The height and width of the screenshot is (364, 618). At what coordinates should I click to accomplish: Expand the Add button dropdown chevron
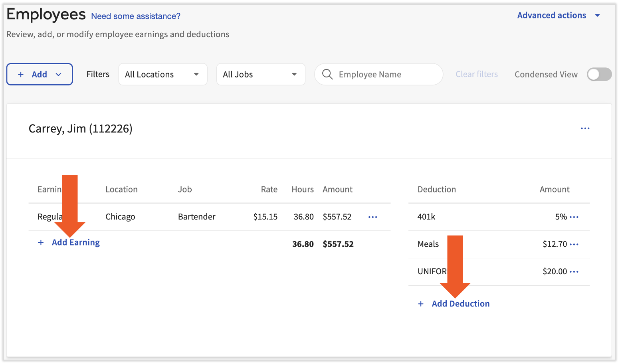pos(59,74)
